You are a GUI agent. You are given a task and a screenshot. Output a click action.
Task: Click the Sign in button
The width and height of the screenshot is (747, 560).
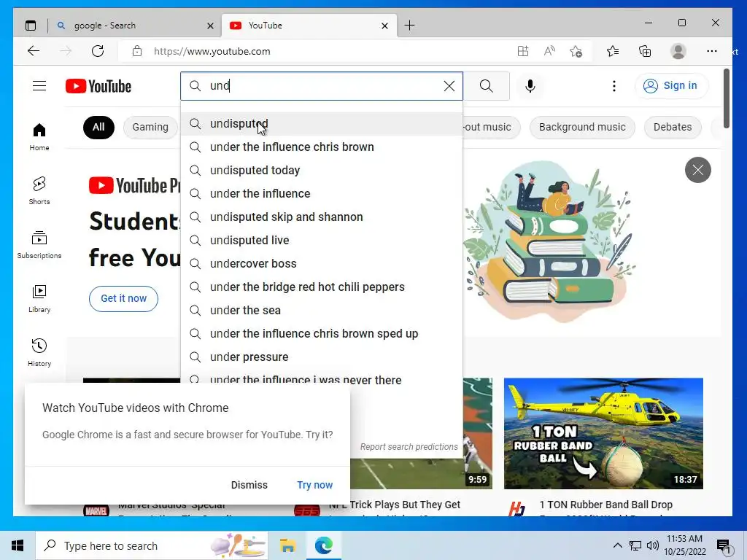click(x=671, y=86)
